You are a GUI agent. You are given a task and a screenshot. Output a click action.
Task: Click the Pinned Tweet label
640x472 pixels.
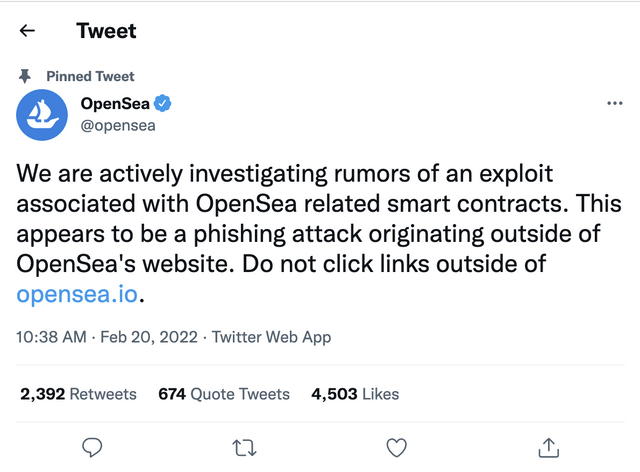90,76
